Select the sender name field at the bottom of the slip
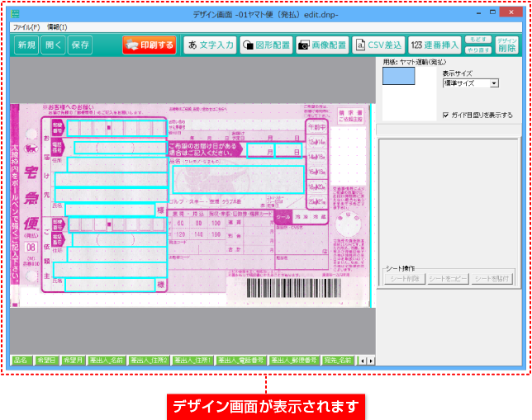 point(110,285)
